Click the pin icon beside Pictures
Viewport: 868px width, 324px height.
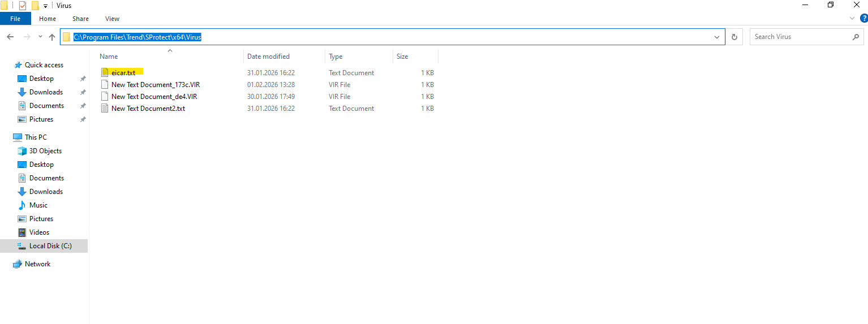[83, 119]
